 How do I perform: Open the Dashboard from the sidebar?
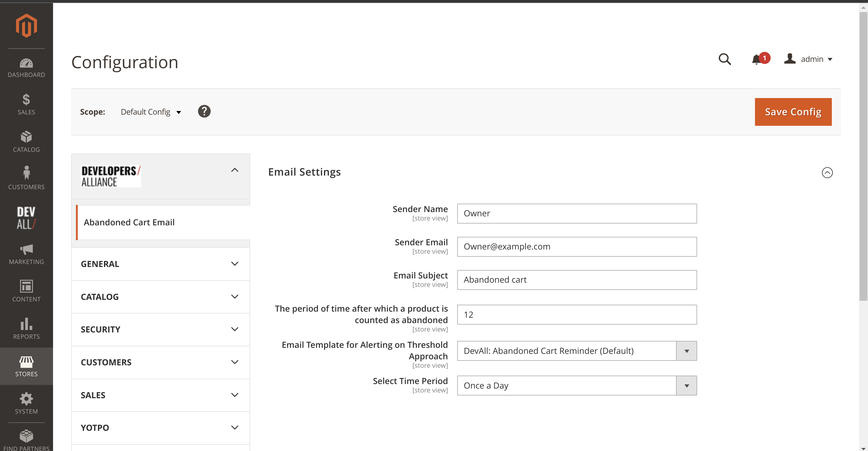[26, 68]
